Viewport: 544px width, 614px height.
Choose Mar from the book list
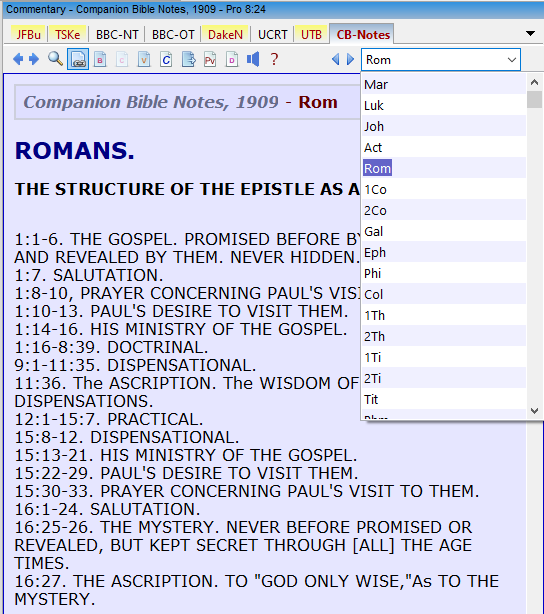(444, 85)
